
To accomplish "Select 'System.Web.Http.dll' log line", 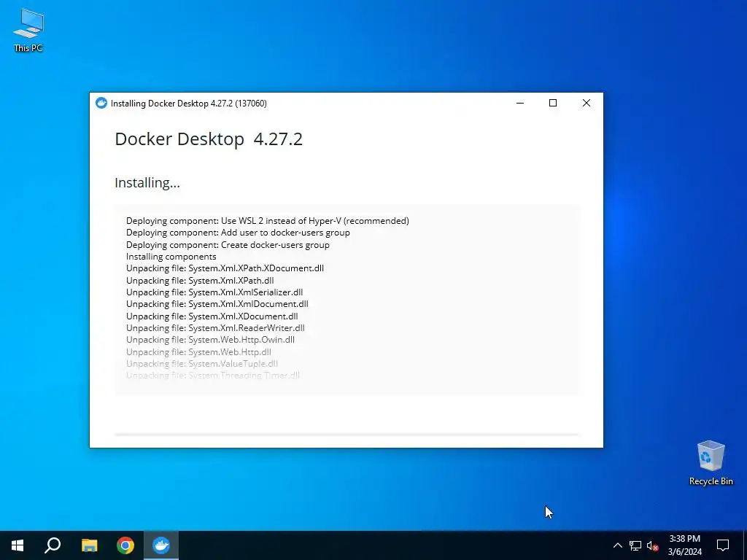I will point(198,352).
